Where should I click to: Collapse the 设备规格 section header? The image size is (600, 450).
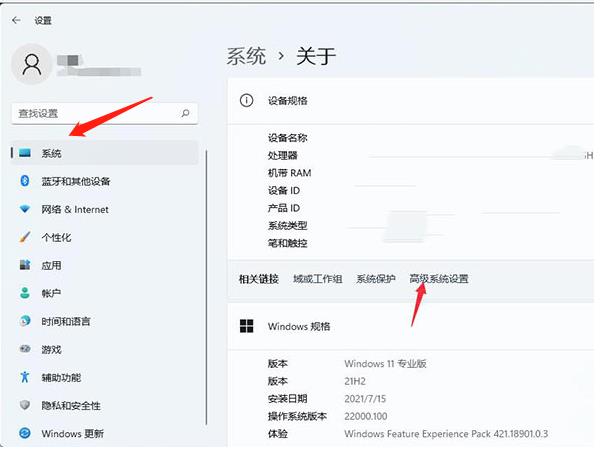tap(410, 101)
